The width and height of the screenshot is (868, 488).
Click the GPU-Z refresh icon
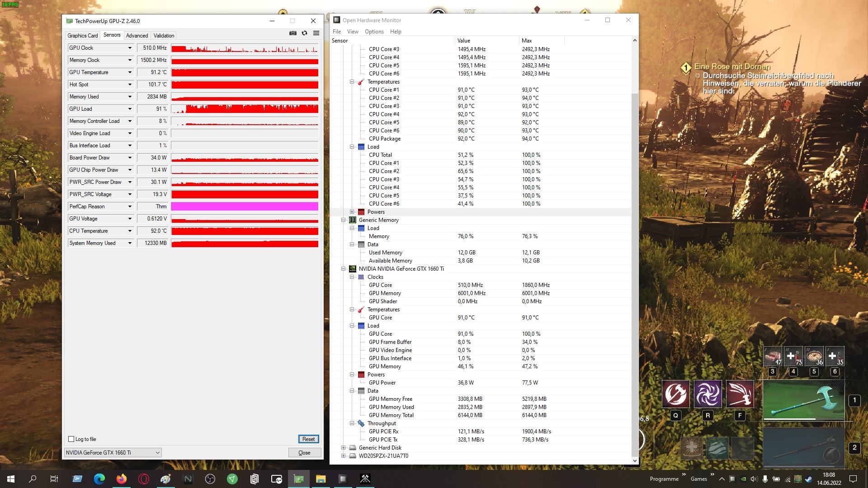pyautogui.click(x=304, y=33)
